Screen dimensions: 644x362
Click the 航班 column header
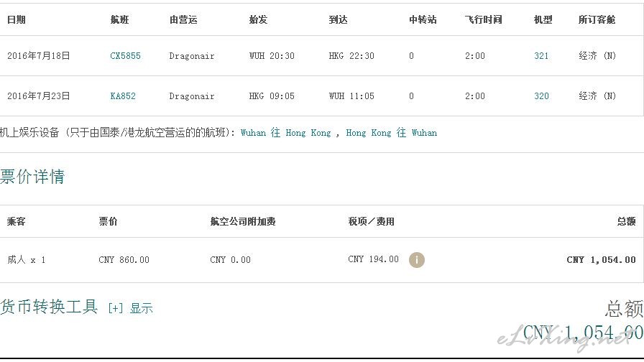[x=119, y=19]
